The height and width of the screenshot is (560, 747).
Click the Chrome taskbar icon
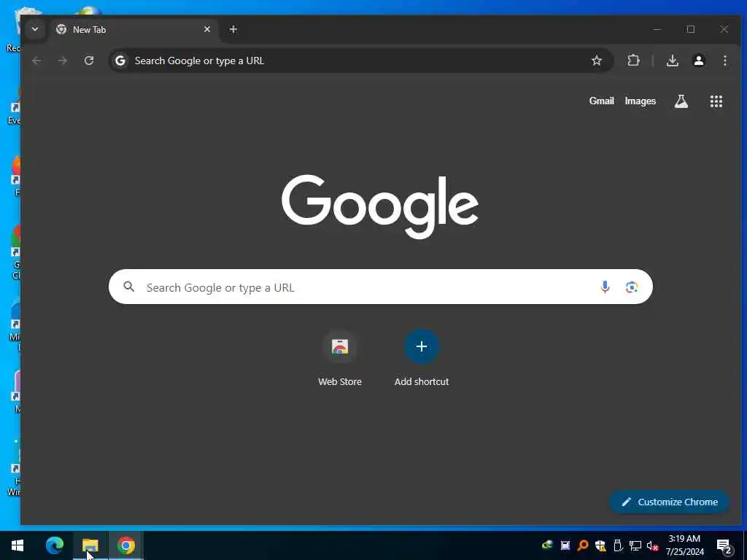click(x=126, y=545)
